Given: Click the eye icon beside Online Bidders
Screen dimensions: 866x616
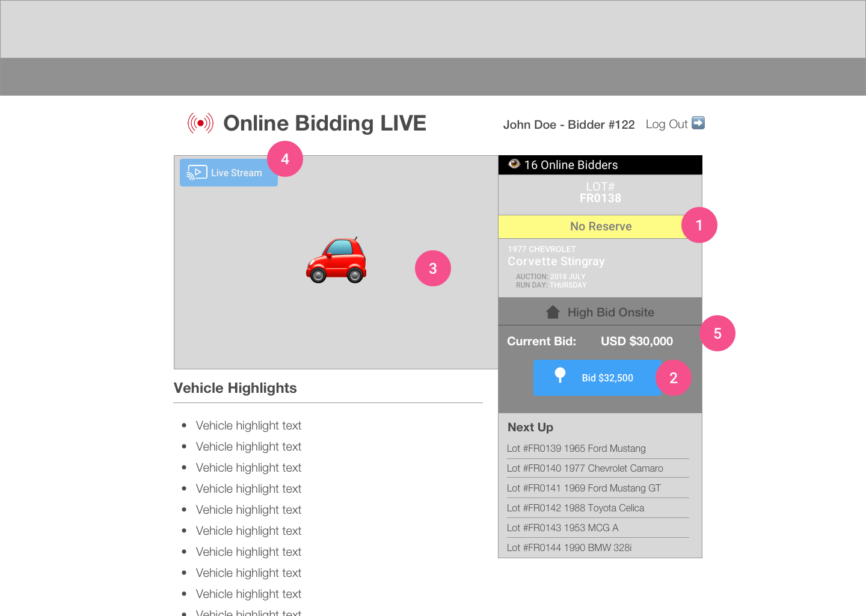Looking at the screenshot, I should (x=514, y=164).
